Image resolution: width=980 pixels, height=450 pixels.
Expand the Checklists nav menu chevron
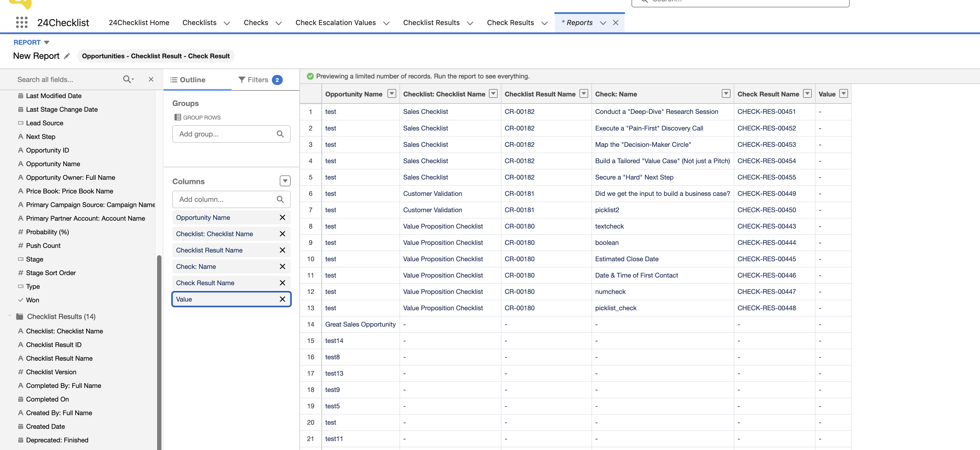coord(227,23)
